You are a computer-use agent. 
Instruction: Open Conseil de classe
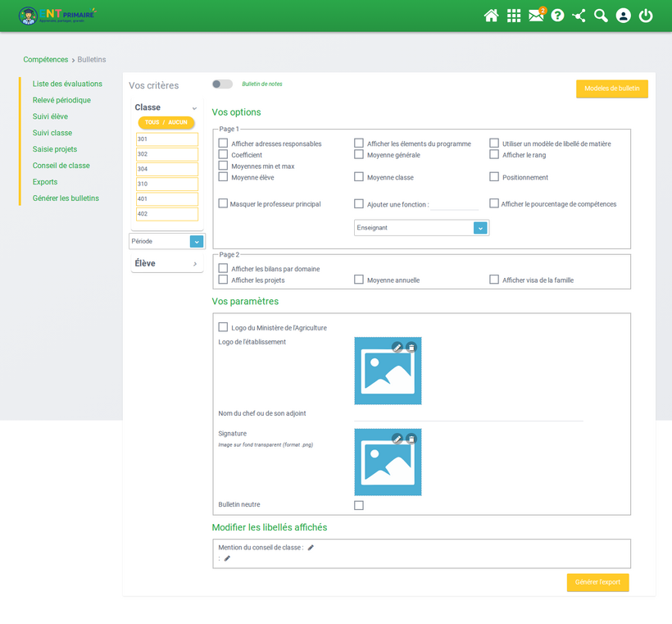(61, 166)
